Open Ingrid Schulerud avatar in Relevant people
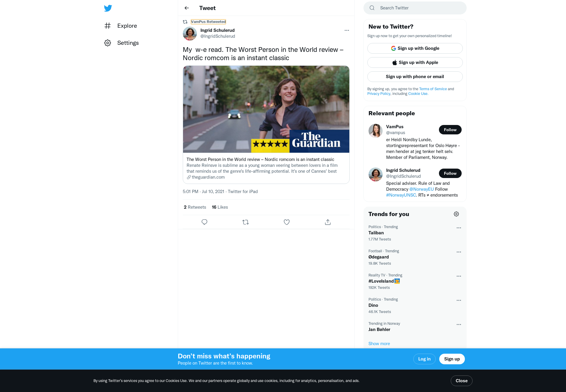 click(376, 174)
